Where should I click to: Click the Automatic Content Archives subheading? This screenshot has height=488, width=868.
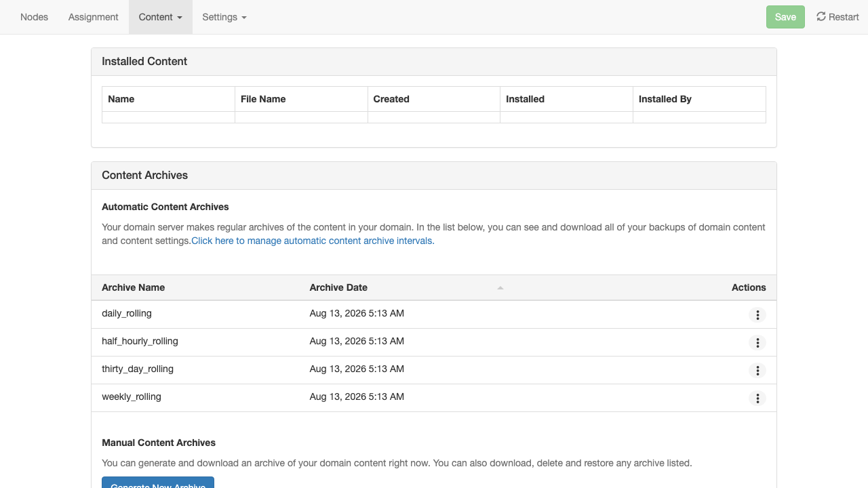165,207
